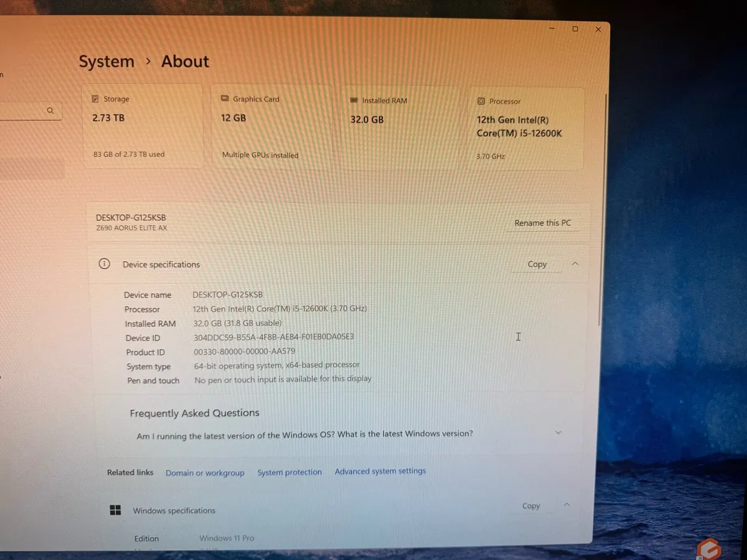The image size is (747, 560).
Task: Open the Installed RAM 32.0 GB card
Action: click(400, 128)
